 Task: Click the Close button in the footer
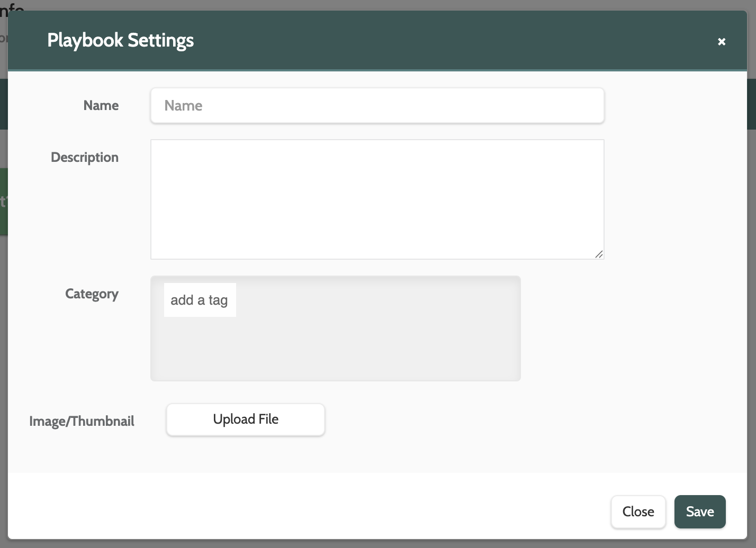pyautogui.click(x=638, y=512)
